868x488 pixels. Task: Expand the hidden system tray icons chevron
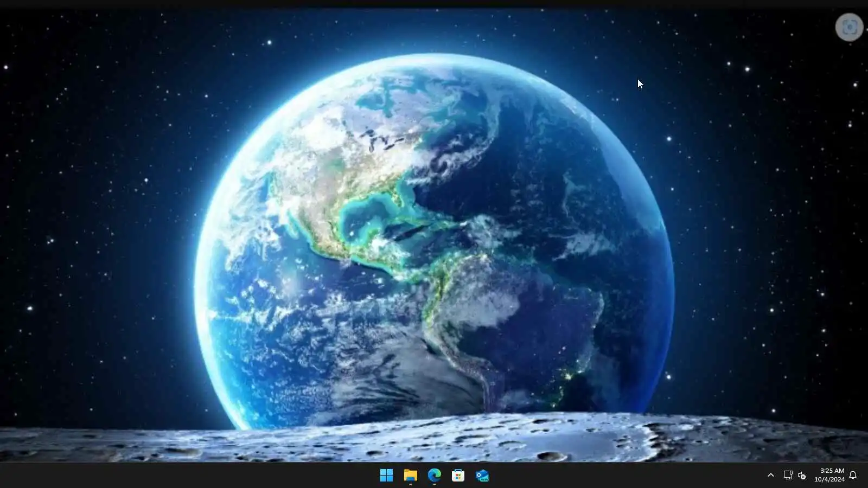click(x=770, y=475)
